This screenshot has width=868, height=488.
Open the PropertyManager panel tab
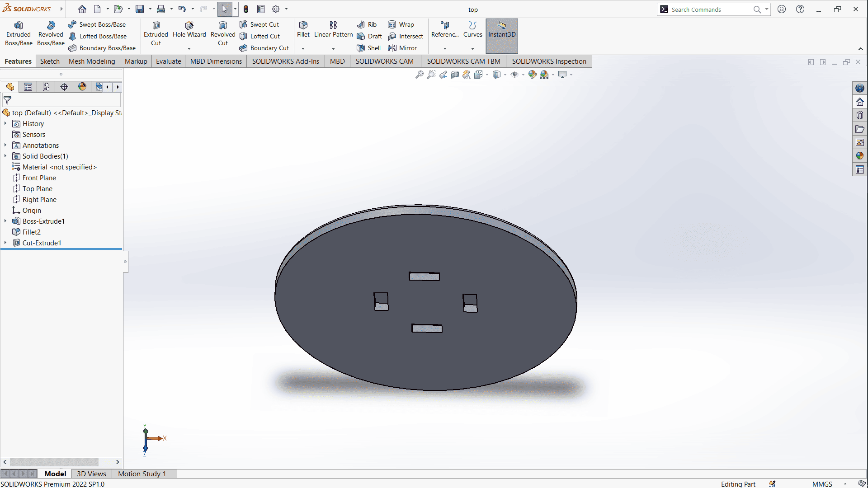tap(28, 87)
